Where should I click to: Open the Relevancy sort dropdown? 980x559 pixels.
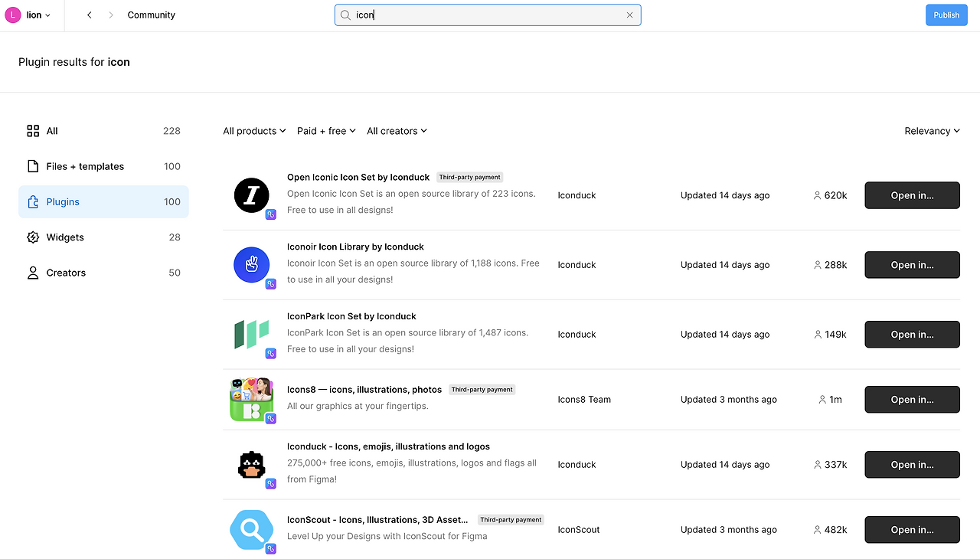point(932,131)
